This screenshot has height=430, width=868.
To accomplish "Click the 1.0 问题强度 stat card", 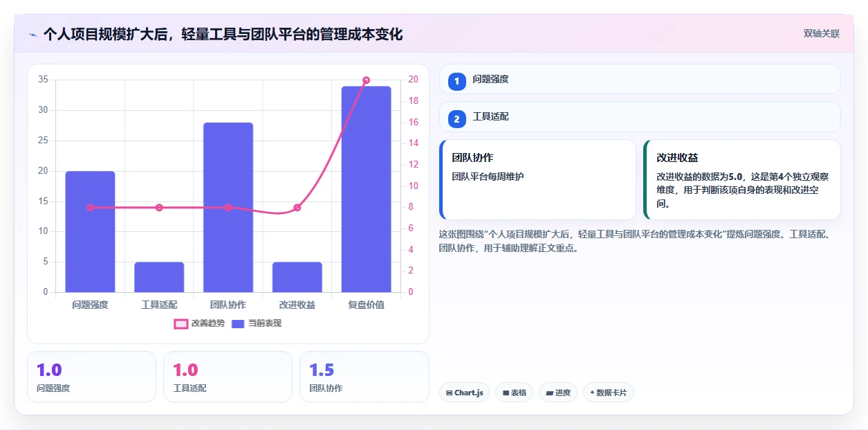I will tap(91, 377).
